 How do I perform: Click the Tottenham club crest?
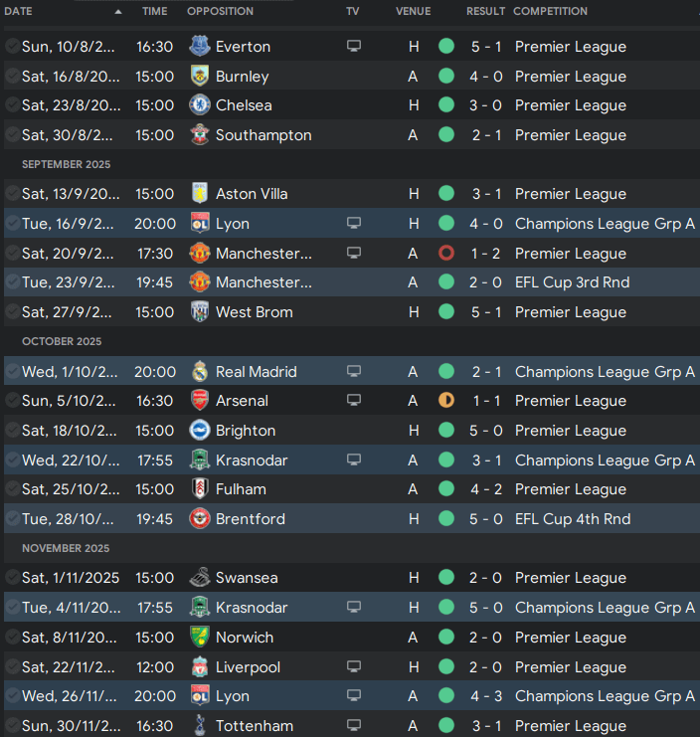point(200,725)
